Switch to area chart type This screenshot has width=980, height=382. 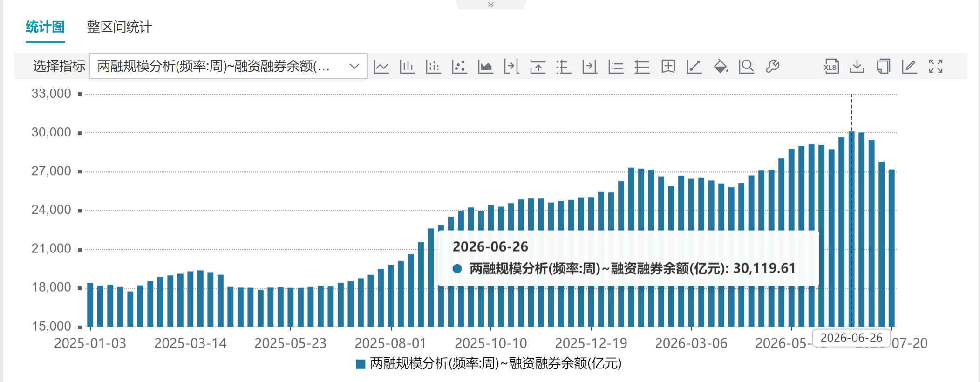pos(485,67)
